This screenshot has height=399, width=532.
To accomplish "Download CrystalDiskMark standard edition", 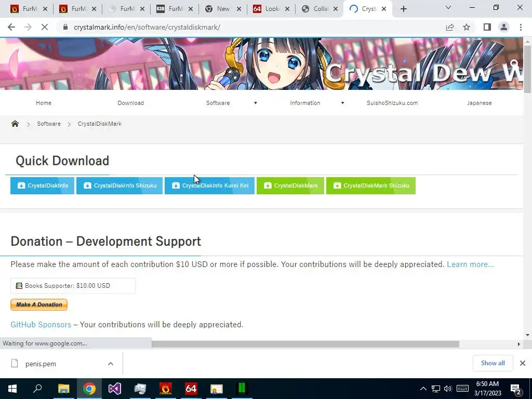I will 290,185.
